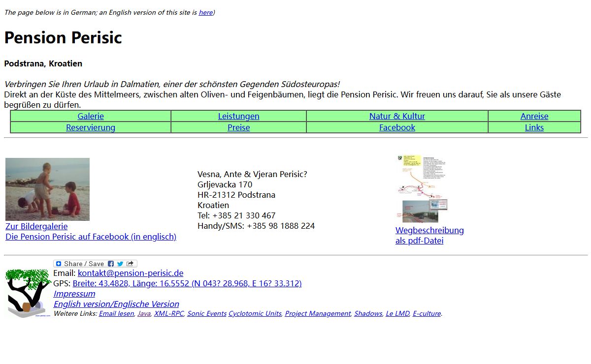The image size is (591, 364).
Task: Follow the Cyclotomic Units footer link
Action: pyautogui.click(x=255, y=313)
